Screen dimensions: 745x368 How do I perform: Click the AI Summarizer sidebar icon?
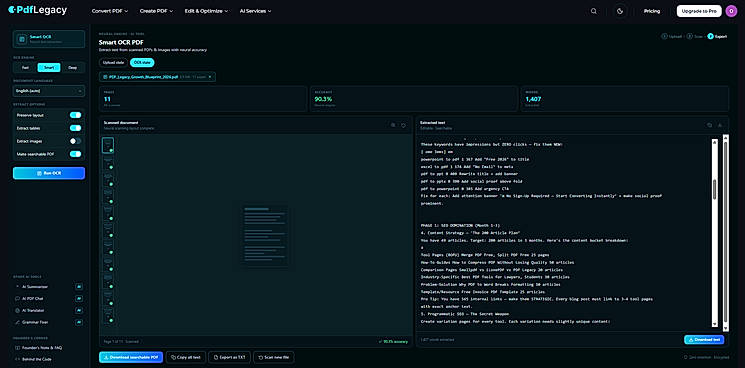pos(18,287)
